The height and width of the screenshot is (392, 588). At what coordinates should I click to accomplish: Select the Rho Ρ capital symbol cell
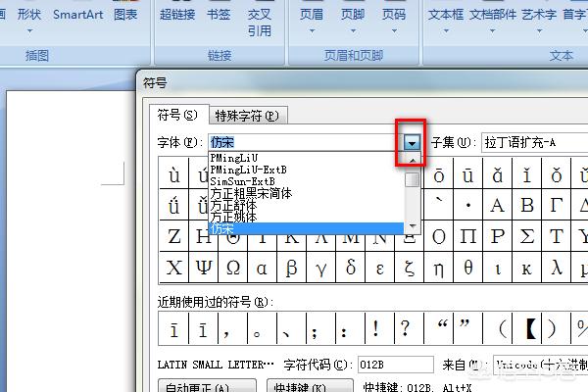(x=497, y=236)
